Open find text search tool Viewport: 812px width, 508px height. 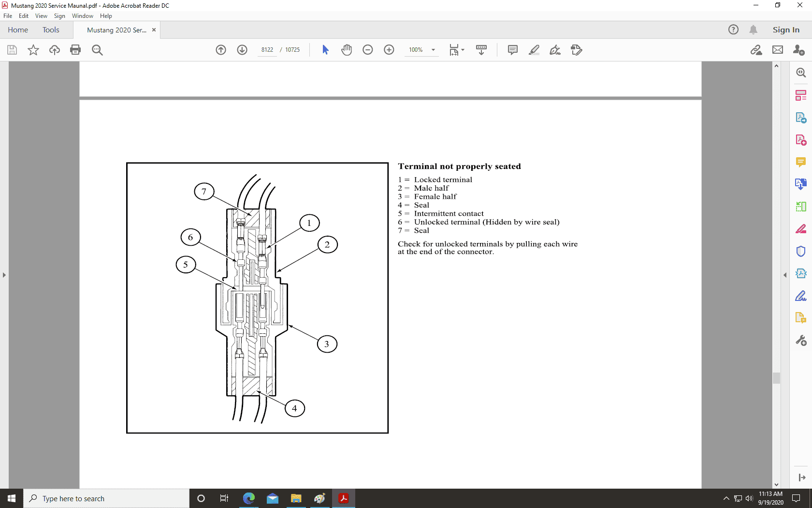click(x=97, y=50)
